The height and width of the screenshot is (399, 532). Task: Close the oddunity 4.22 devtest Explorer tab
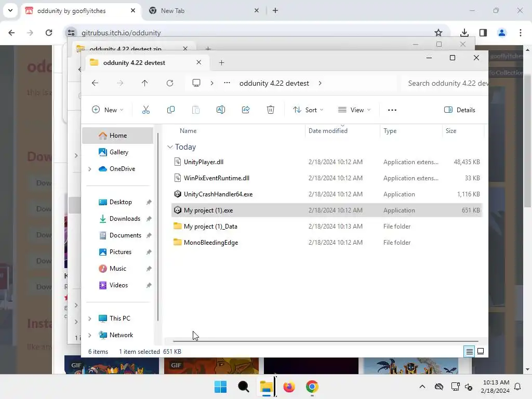point(199,62)
